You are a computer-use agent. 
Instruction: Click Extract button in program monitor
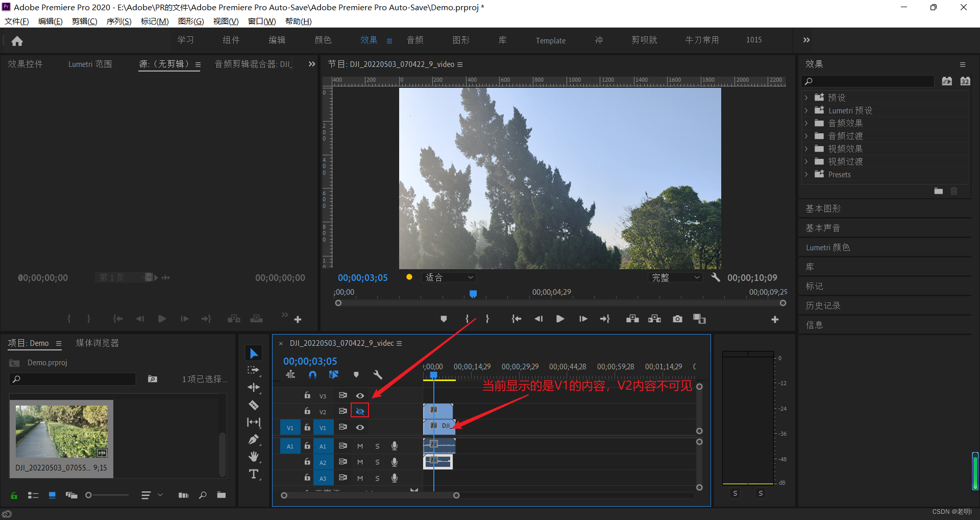point(654,319)
